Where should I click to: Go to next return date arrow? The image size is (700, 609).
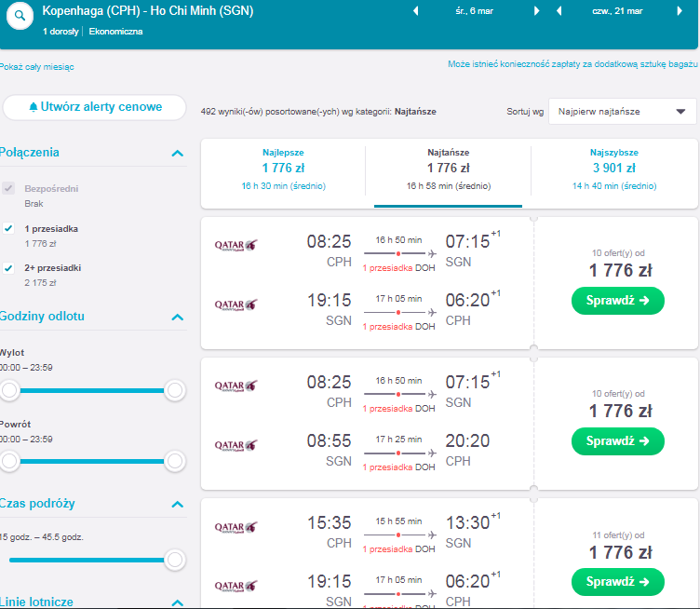pyautogui.click(x=680, y=11)
